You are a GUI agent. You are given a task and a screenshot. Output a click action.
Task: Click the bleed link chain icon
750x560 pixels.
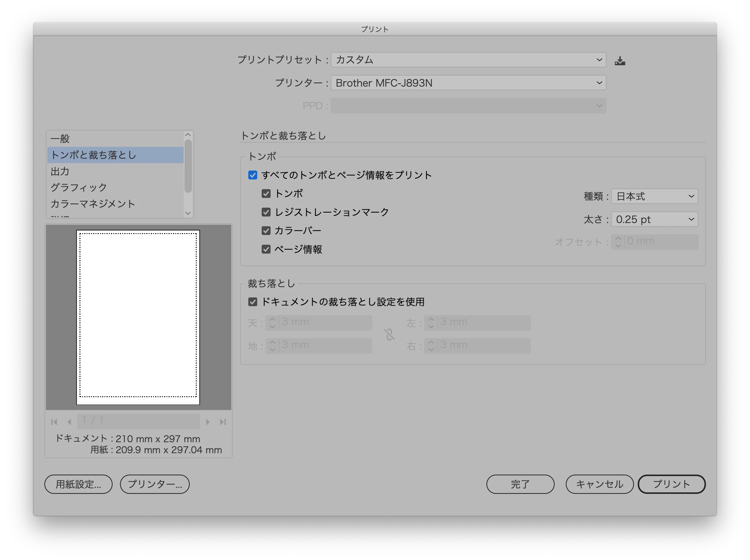click(389, 334)
